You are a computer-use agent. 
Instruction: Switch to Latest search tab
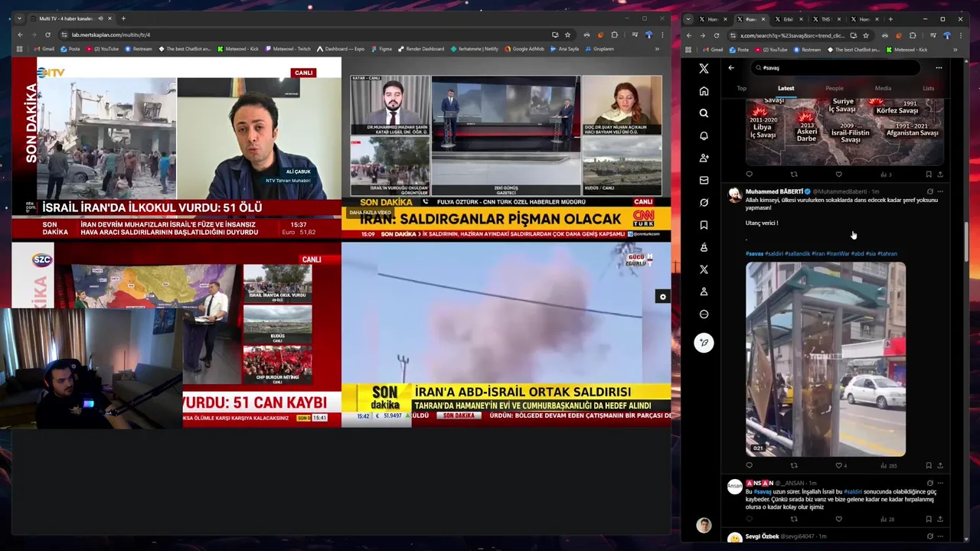pos(786,88)
